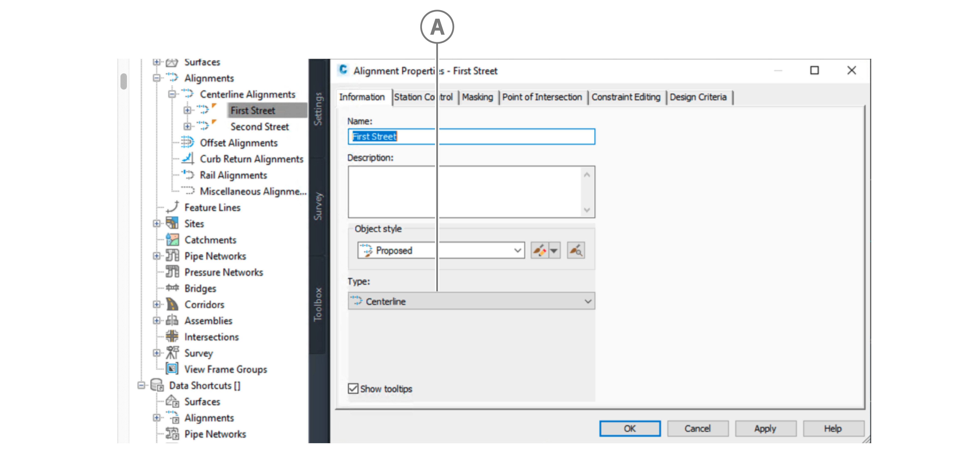Click the Sites tree icon
980x454 pixels.
click(x=172, y=223)
